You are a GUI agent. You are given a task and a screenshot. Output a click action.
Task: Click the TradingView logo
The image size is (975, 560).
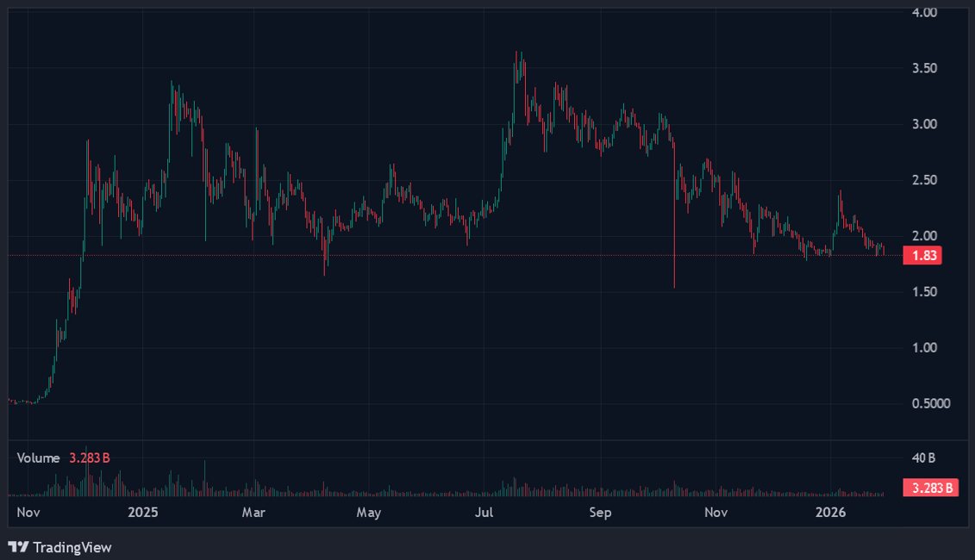(19, 547)
